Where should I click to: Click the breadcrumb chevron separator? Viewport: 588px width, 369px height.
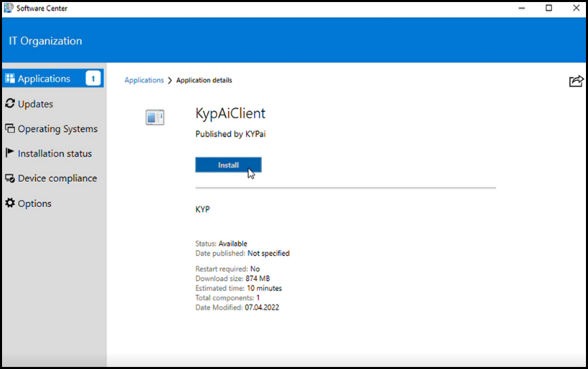pos(170,80)
